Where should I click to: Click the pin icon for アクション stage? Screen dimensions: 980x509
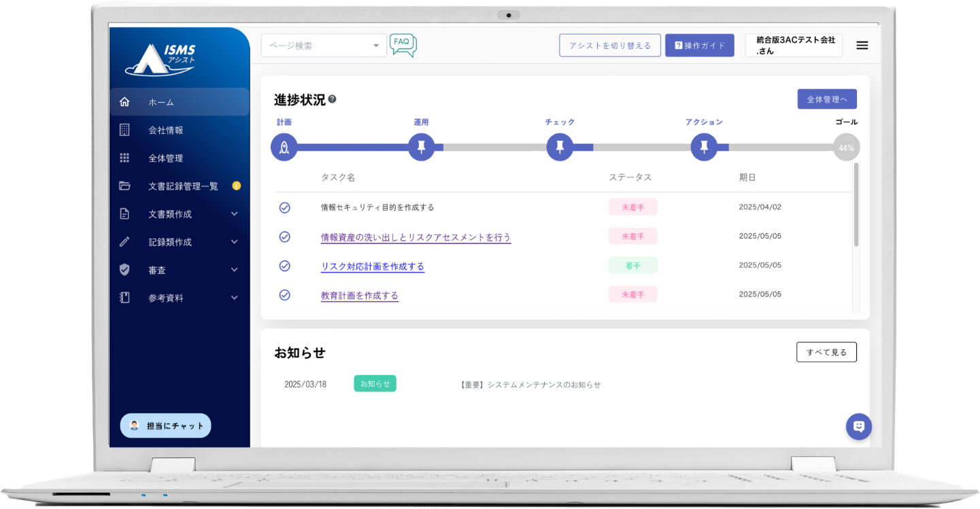click(704, 147)
